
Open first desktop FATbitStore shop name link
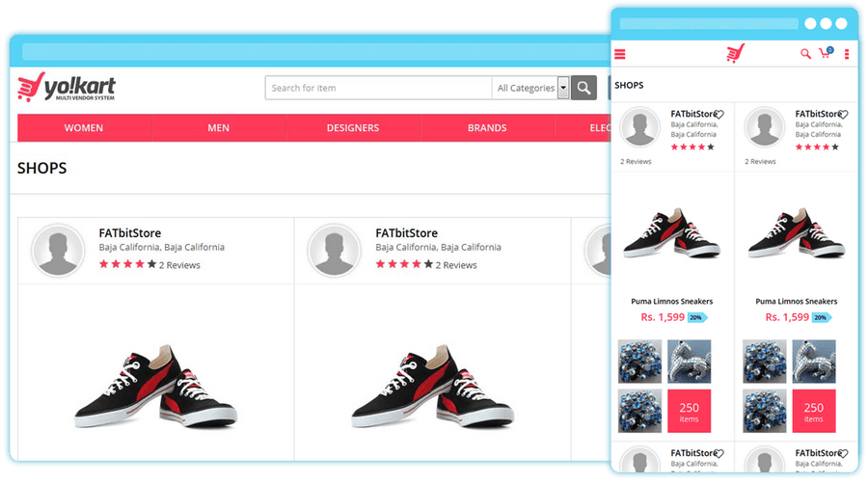tap(130, 233)
